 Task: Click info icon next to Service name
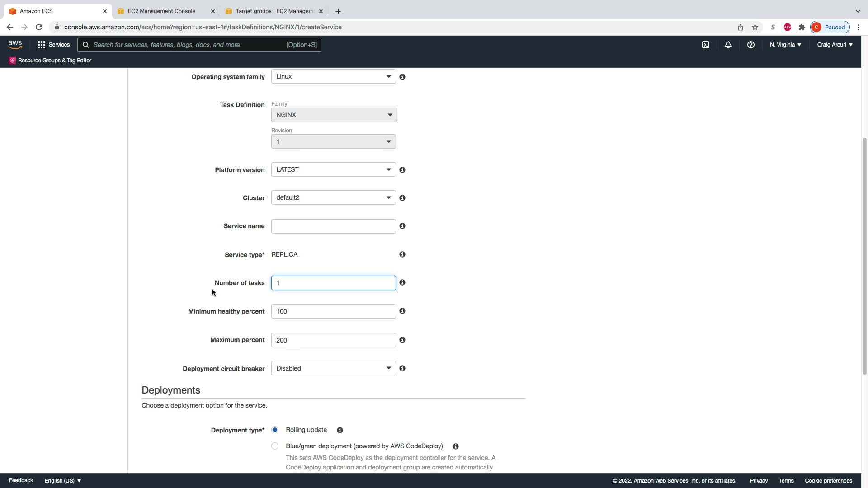(402, 226)
